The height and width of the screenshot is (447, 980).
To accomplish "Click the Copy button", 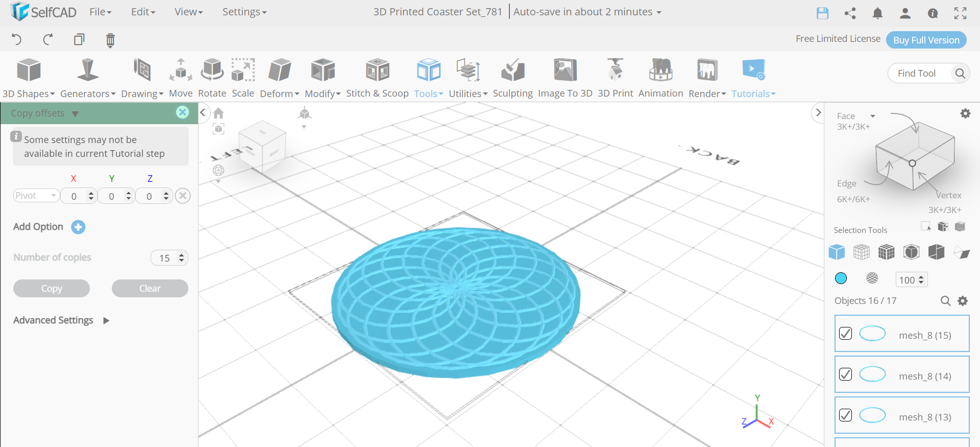I will point(52,288).
